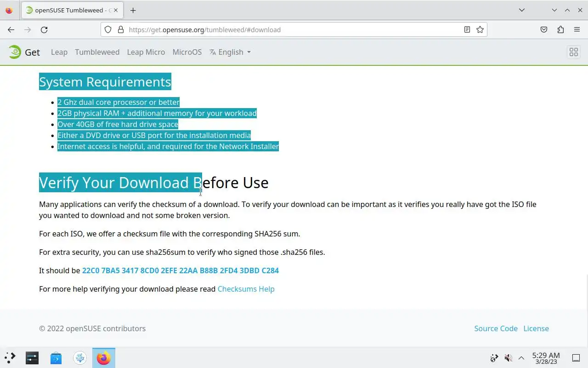Open the clock and calendar

pyautogui.click(x=546, y=358)
